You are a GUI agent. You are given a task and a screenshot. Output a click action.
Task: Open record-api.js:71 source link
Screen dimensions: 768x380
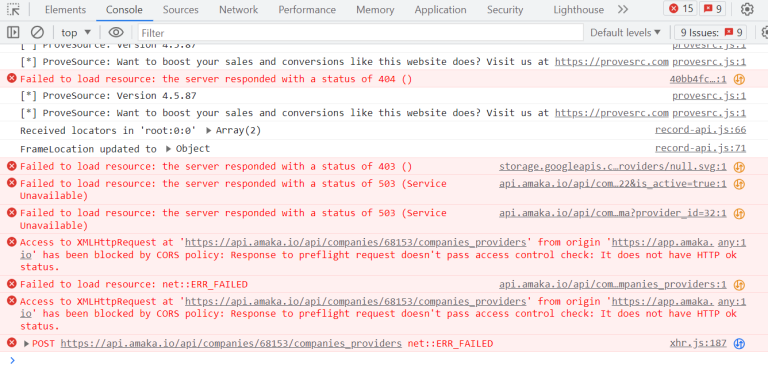[700, 148]
